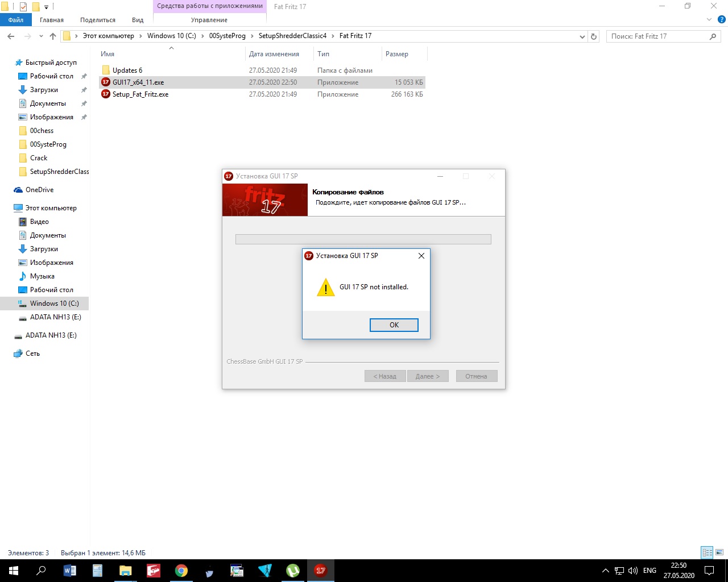Open Microsoft Word from the taskbar
Image resolution: width=728 pixels, height=582 pixels.
coord(69,571)
